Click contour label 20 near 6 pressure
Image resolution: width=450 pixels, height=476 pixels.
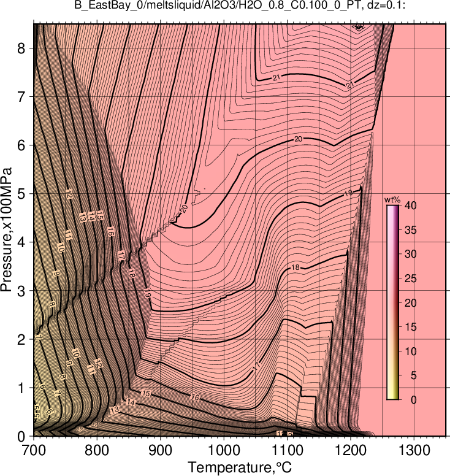[x=299, y=139]
